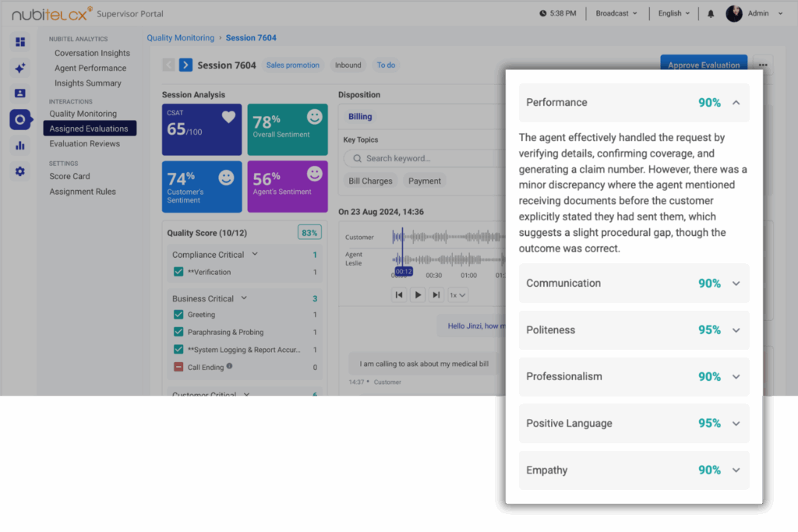Image resolution: width=798 pixels, height=532 pixels.
Task: Click the Agent's Sentiment smiley icon
Action: [x=315, y=174]
